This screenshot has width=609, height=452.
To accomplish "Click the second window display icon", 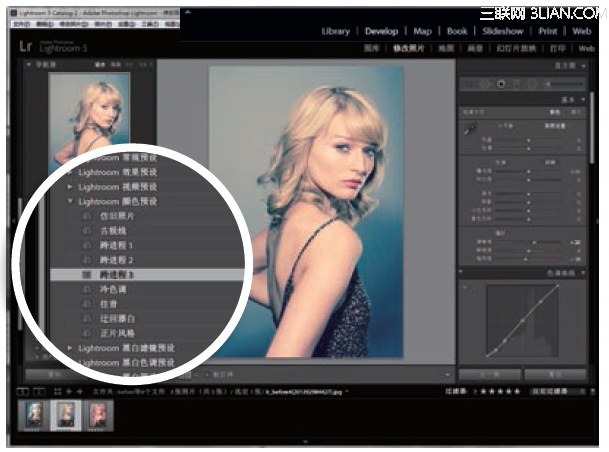I will [39, 392].
